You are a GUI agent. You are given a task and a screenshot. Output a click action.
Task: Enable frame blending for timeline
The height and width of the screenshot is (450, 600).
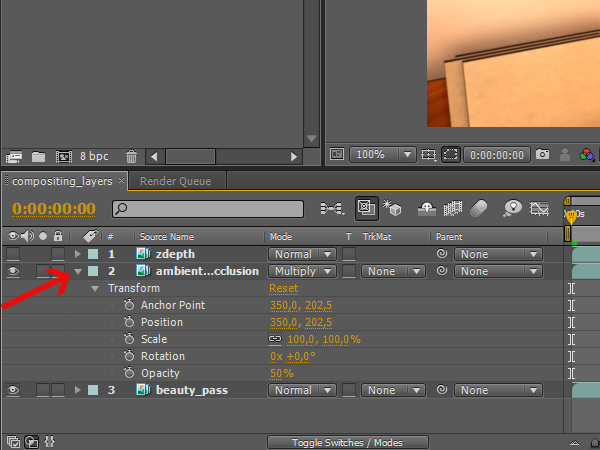coord(451,209)
